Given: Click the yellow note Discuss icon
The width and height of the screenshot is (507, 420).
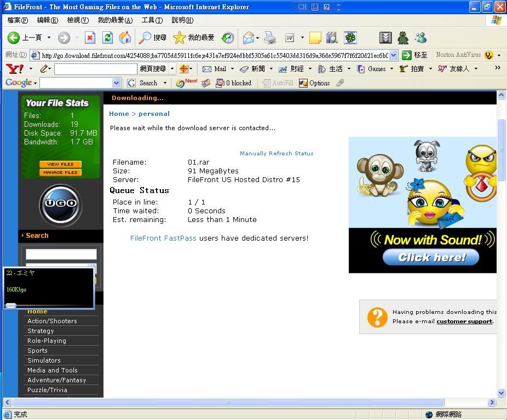Looking at the screenshot, I should [315, 38].
